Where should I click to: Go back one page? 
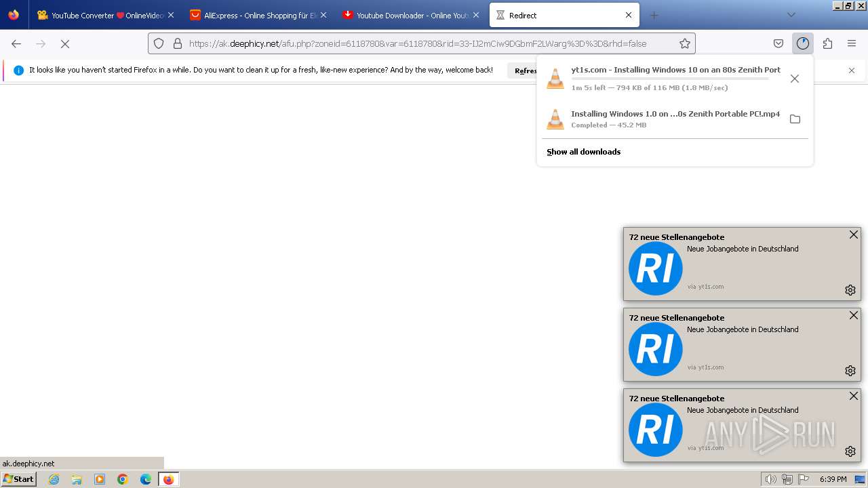pos(16,43)
